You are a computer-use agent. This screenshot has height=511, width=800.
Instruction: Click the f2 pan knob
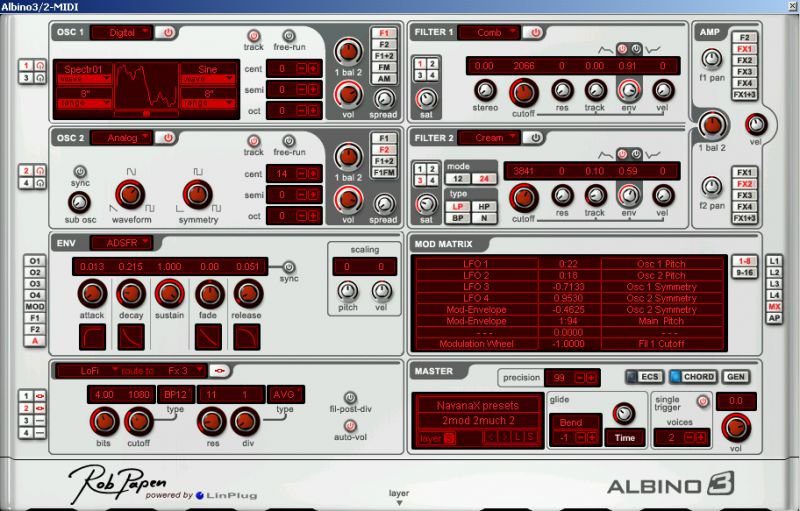coord(712,187)
